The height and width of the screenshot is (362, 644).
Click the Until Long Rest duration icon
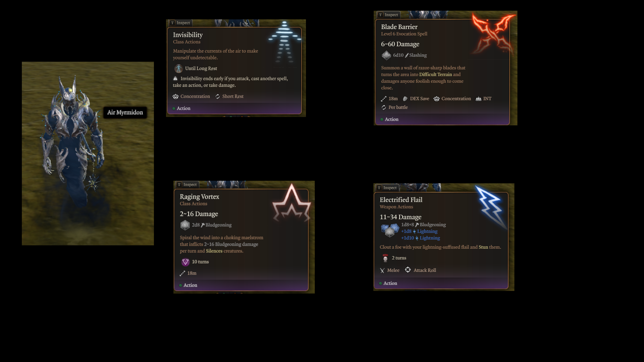178,68
